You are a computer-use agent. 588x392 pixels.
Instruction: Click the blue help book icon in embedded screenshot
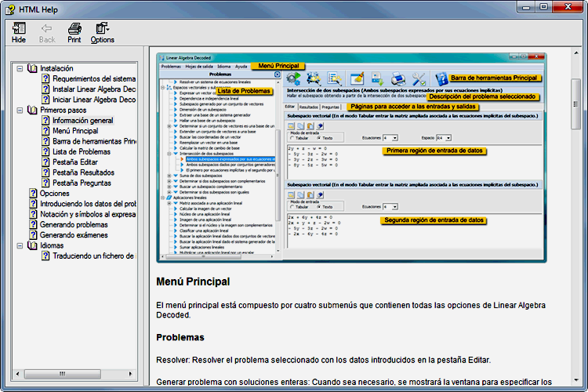click(x=441, y=78)
